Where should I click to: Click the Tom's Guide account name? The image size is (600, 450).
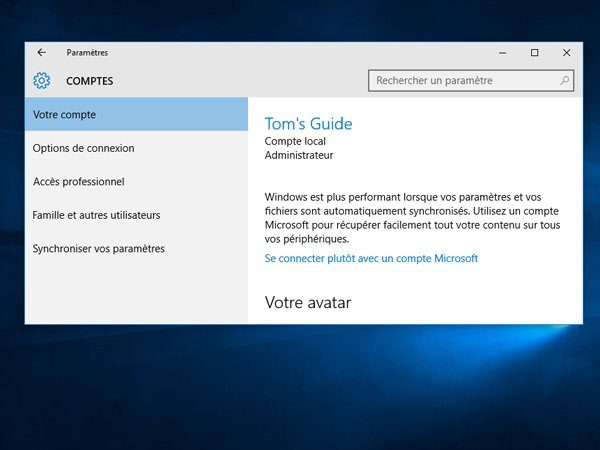[x=308, y=124]
